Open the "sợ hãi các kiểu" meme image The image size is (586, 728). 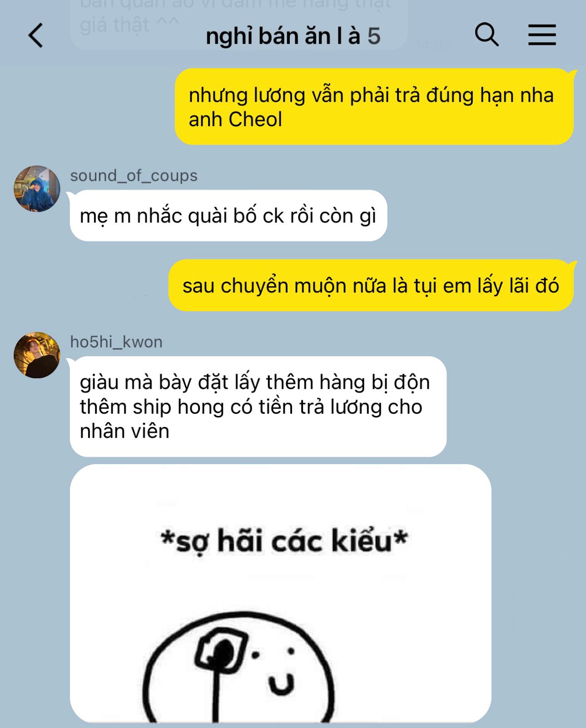(x=281, y=593)
